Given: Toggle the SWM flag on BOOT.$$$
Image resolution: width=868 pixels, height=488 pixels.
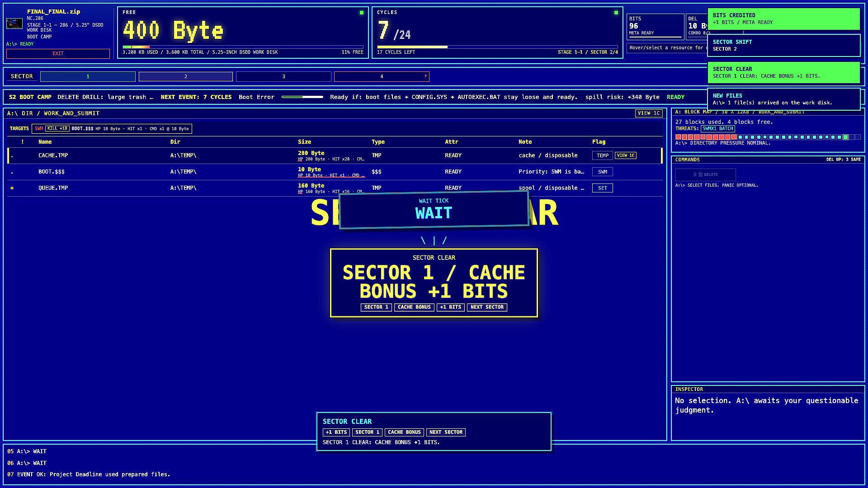Looking at the screenshot, I should point(603,172).
